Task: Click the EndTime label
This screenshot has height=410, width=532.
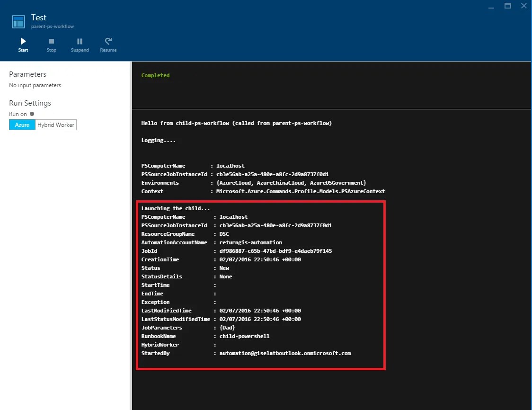Action: tap(152, 294)
